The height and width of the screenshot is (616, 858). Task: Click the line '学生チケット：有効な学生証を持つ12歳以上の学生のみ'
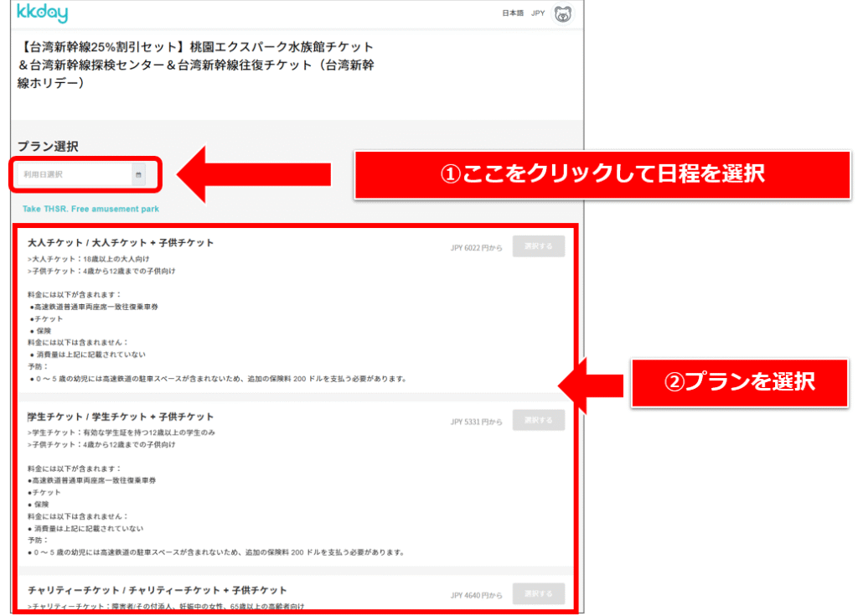121,432
